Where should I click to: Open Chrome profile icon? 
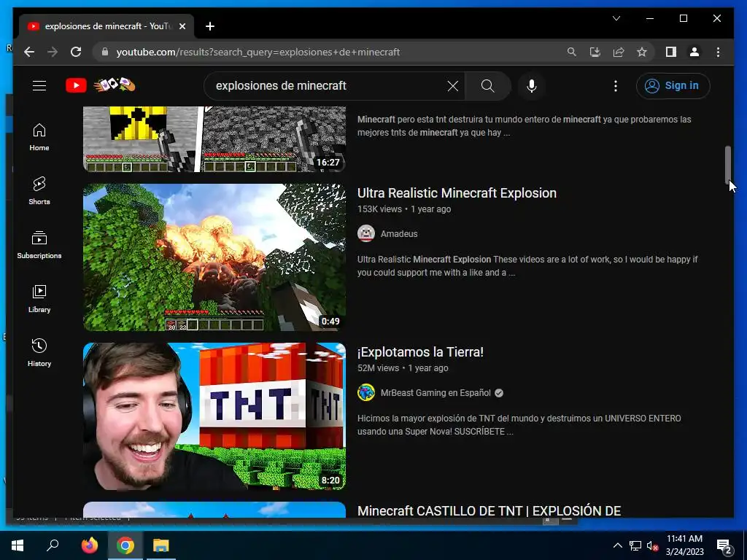click(694, 52)
